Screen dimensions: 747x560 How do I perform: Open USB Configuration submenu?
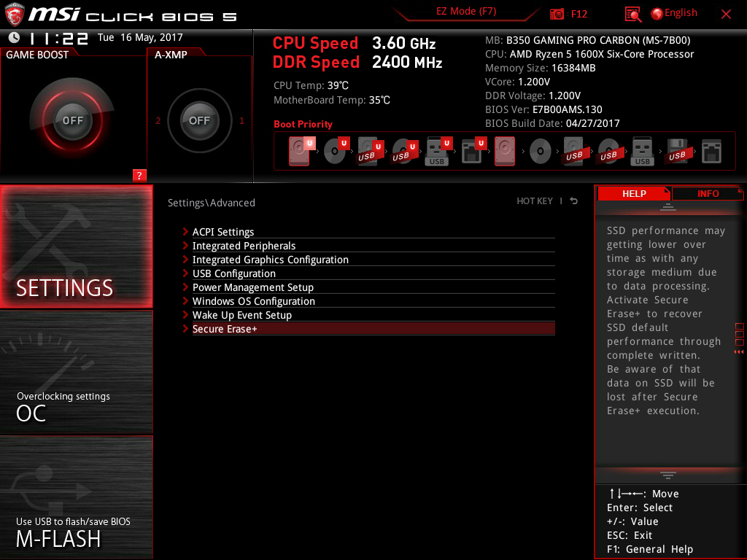[368, 273]
